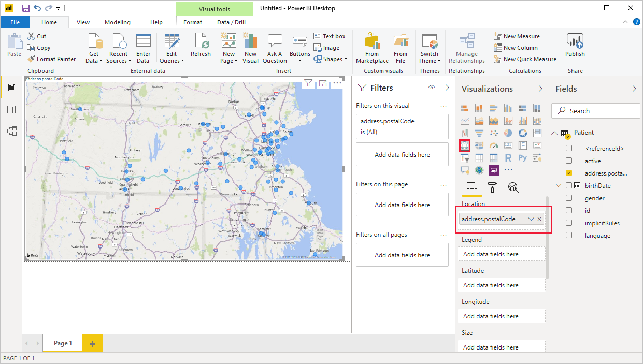This screenshot has width=643, height=364.
Task: Check the gender field checkbox
Action: pyautogui.click(x=569, y=198)
